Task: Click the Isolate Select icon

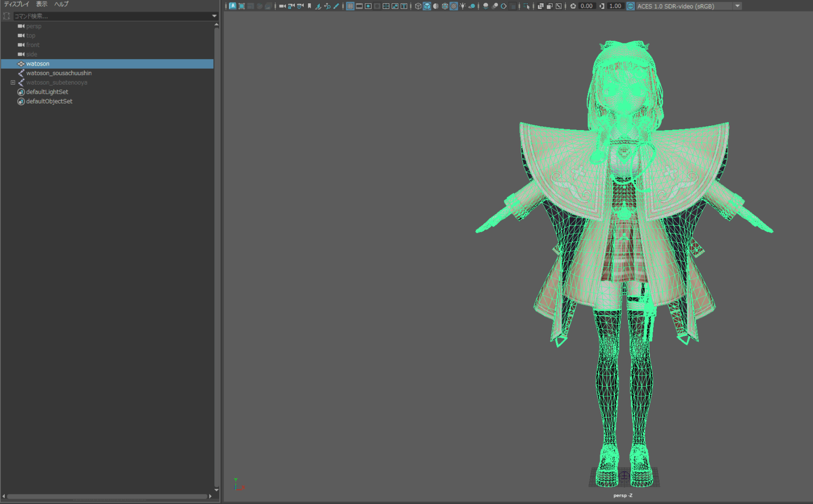Action: point(527,6)
